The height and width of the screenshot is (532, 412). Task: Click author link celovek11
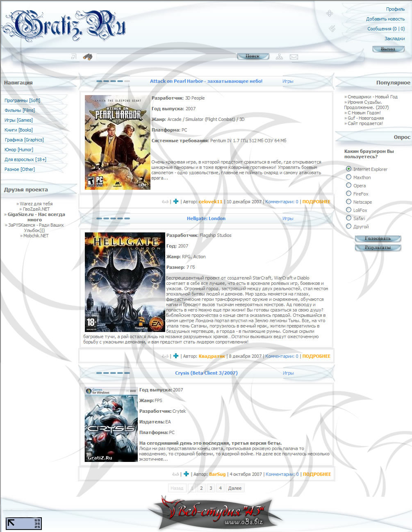[x=210, y=202]
